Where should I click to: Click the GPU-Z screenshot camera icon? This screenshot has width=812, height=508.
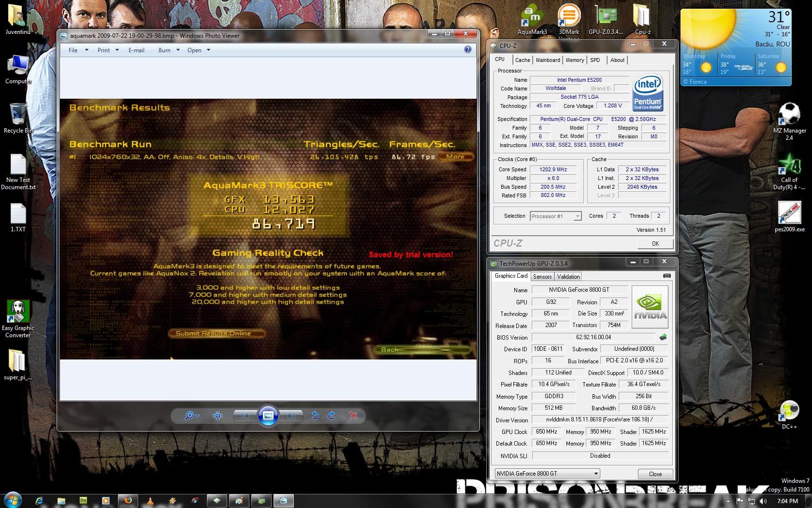pyautogui.click(x=667, y=276)
